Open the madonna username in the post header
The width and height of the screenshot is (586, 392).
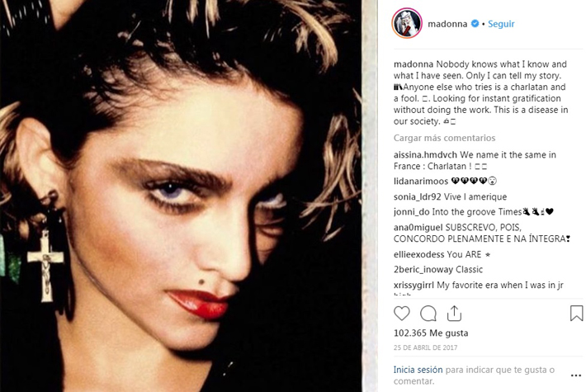[x=447, y=24]
